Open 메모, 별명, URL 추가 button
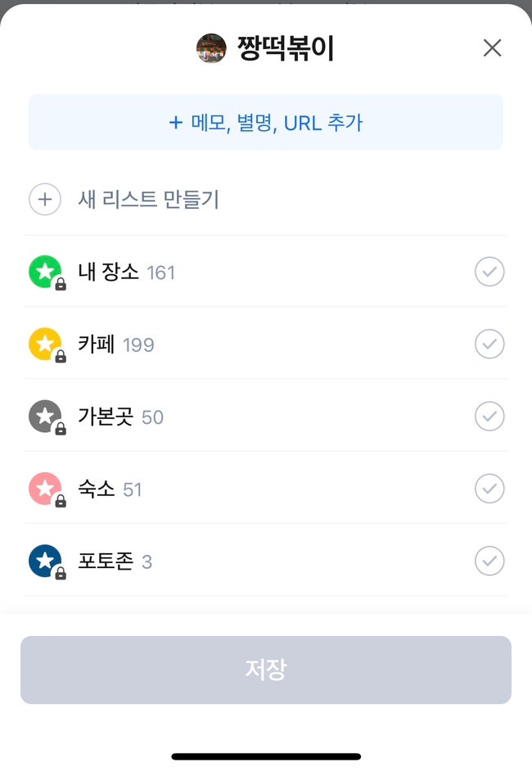This screenshot has width=532, height=771. tap(266, 123)
